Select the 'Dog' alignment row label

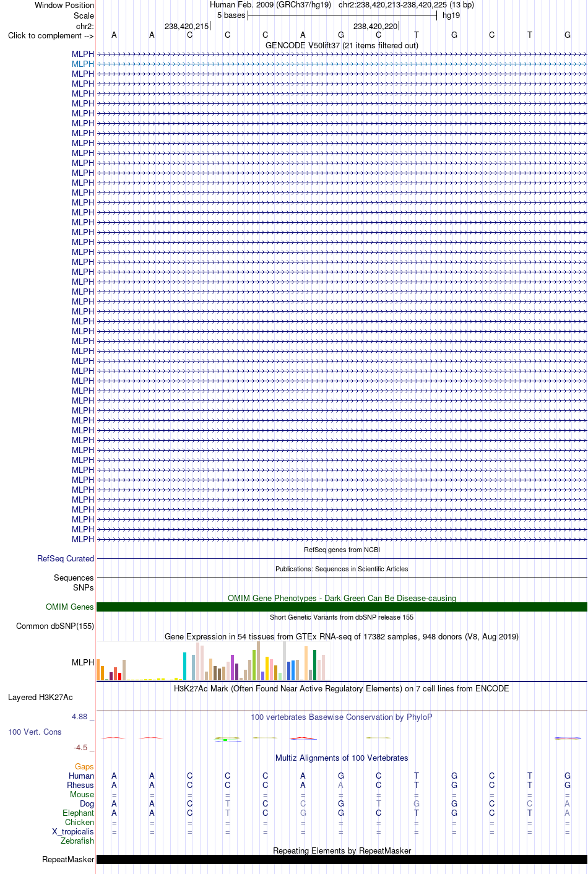[87, 803]
